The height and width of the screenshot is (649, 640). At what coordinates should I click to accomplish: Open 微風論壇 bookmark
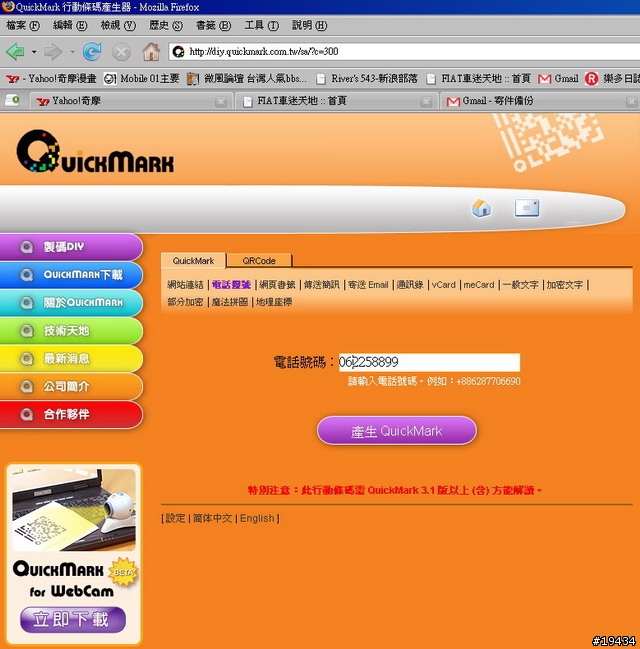[x=247, y=79]
